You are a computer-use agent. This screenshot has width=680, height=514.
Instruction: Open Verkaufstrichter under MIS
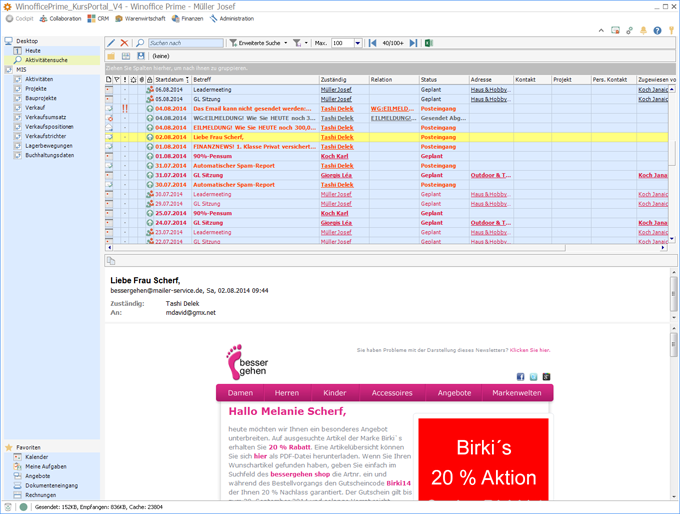[x=45, y=136]
